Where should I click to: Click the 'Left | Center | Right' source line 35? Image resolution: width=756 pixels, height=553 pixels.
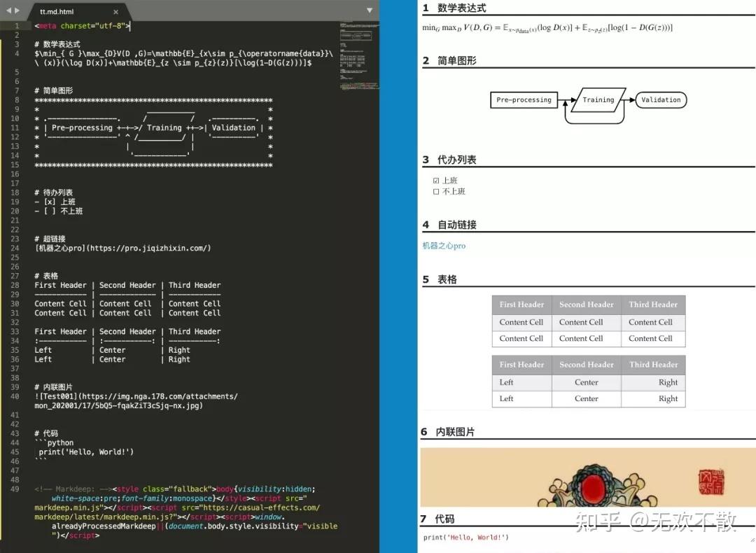click(112, 350)
